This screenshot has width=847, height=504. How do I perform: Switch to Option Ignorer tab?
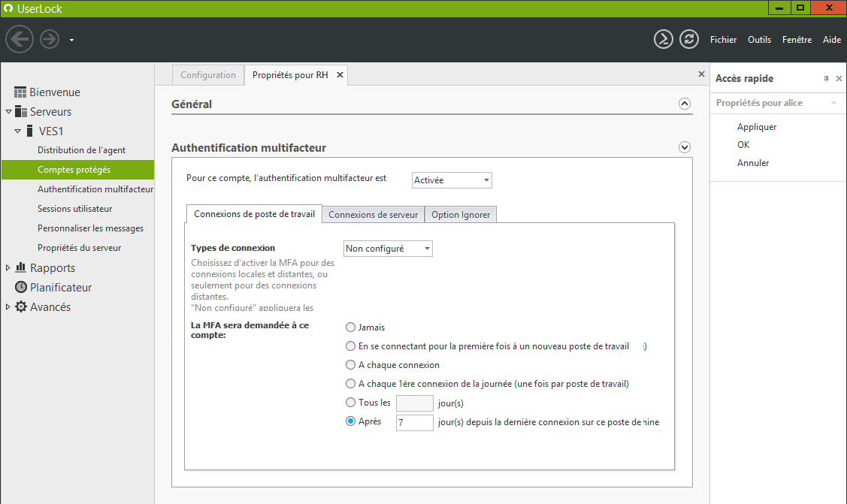pyautogui.click(x=460, y=214)
